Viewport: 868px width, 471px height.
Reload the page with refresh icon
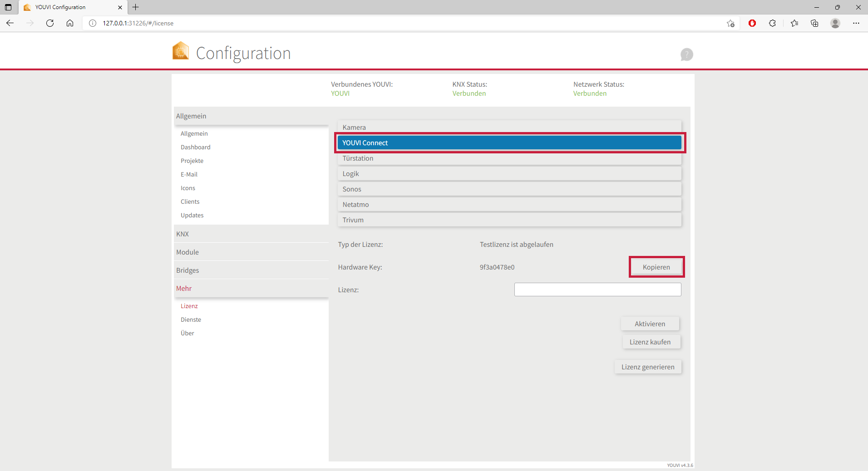50,23
